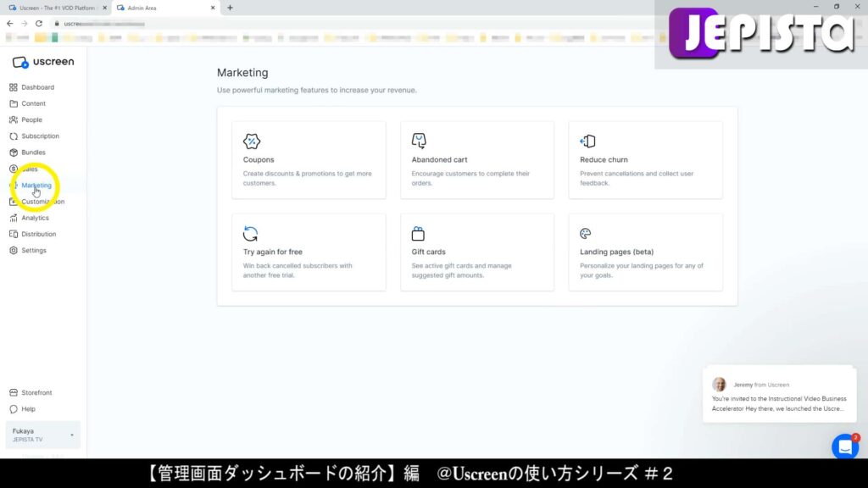
Task: Click the Subscription cycle icon
Action: click(14, 136)
